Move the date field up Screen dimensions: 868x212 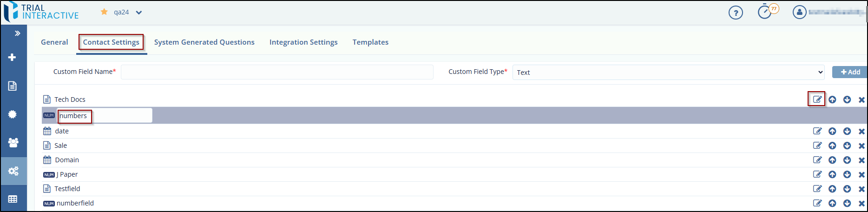[832, 132]
